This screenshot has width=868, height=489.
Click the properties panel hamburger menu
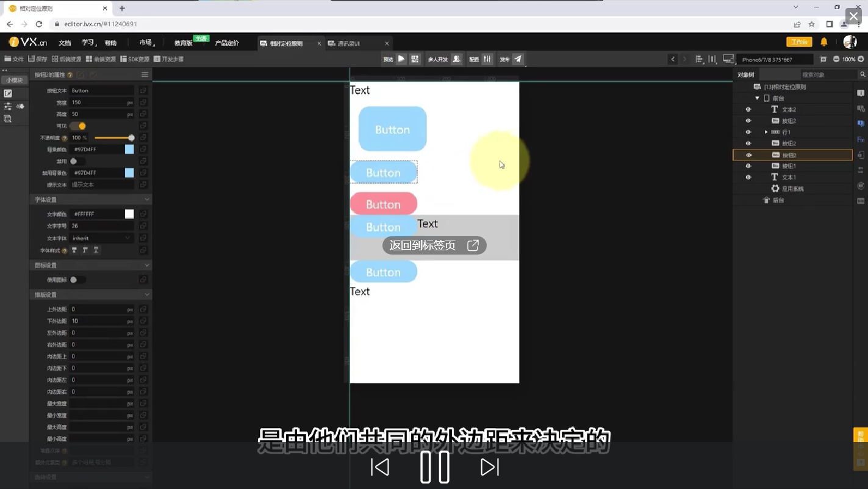145,74
